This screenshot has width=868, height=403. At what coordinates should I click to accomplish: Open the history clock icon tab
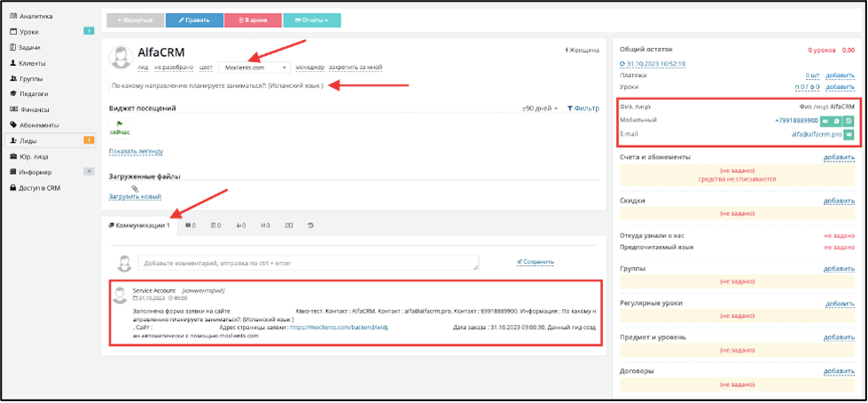[x=311, y=225]
